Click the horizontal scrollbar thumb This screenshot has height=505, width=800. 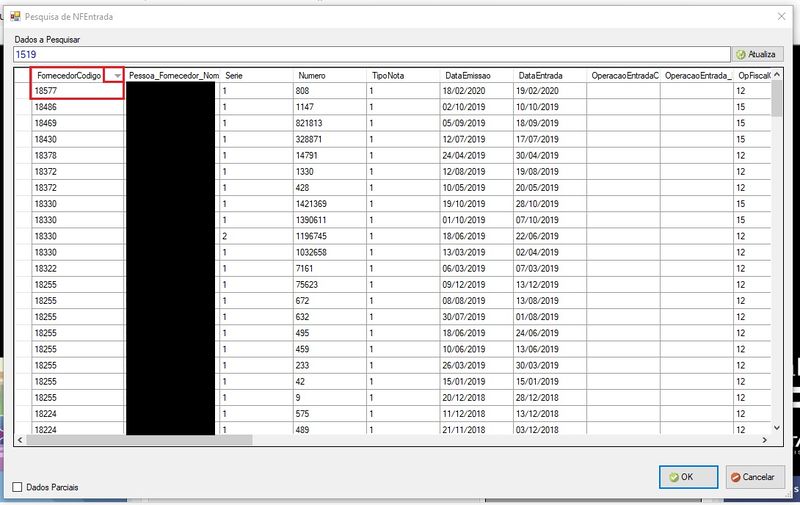click(139, 440)
